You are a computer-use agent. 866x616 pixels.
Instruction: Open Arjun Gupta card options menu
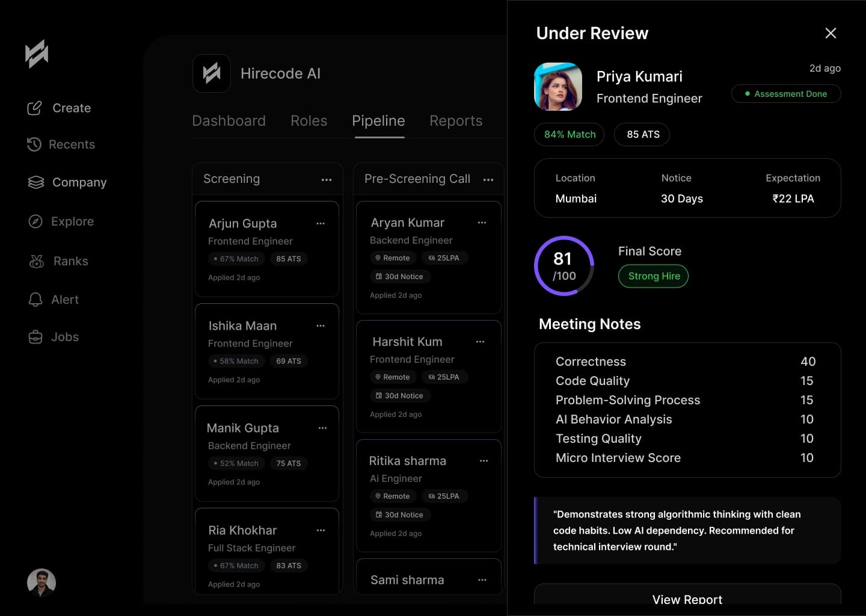click(x=321, y=223)
